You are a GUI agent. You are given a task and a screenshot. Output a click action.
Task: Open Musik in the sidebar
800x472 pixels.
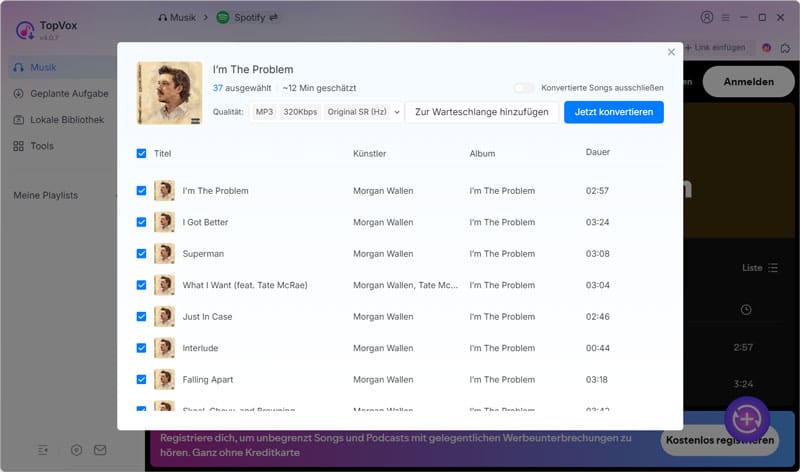(x=61, y=67)
